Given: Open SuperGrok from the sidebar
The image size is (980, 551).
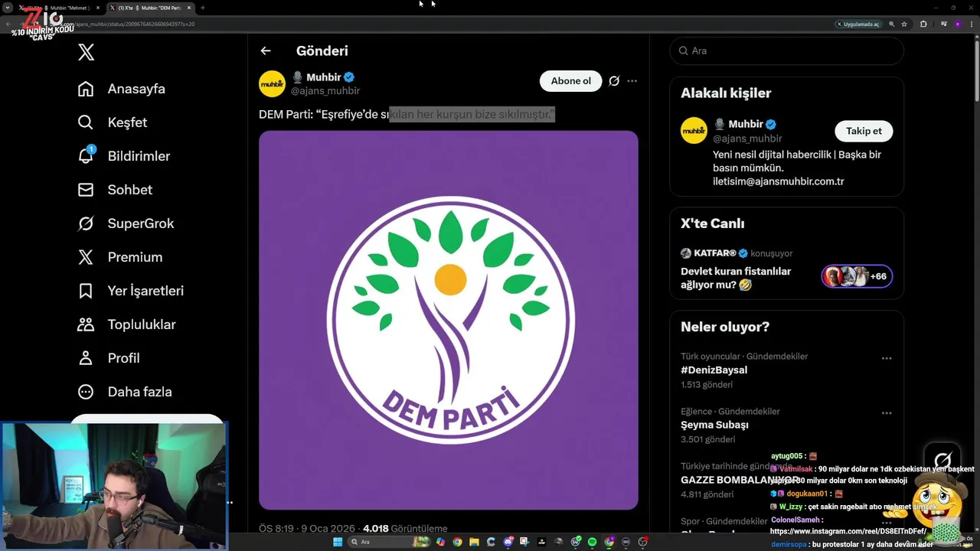Looking at the screenshot, I should tap(126, 223).
